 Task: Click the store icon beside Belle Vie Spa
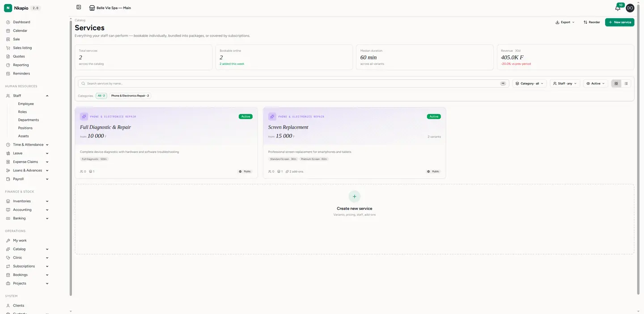pyautogui.click(x=92, y=8)
